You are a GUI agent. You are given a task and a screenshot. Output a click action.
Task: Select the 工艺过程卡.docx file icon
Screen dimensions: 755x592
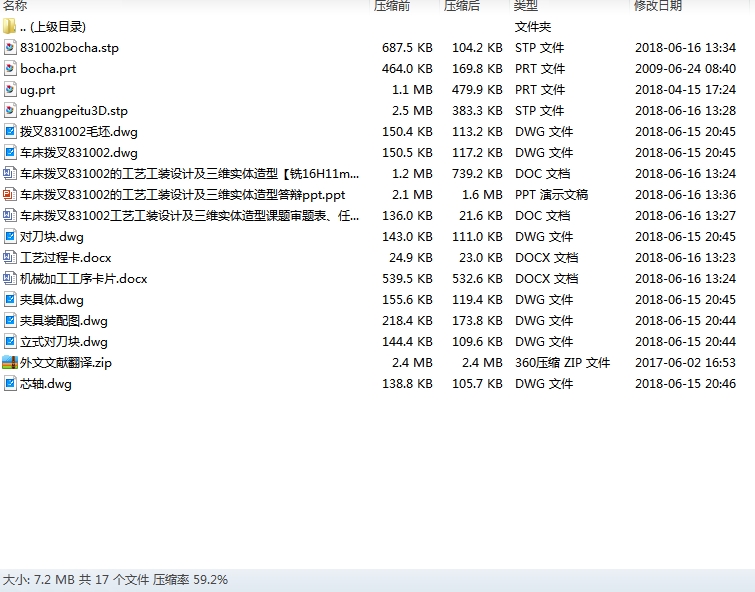(10, 258)
